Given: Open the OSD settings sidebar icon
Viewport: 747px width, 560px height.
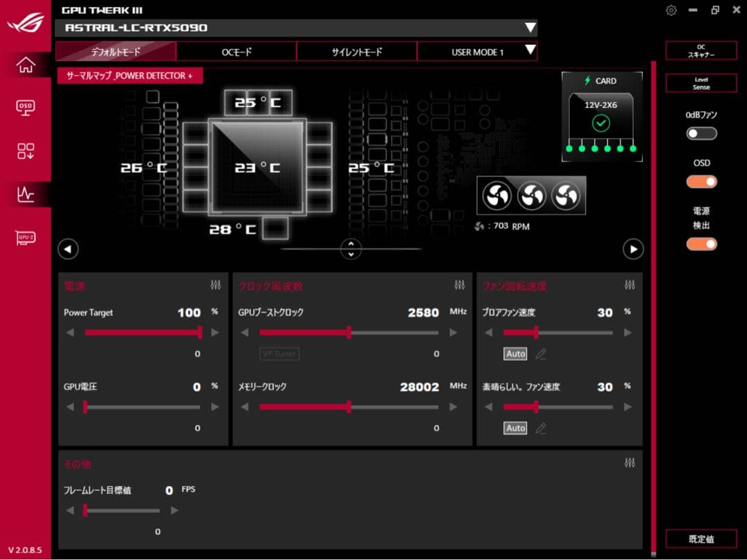Looking at the screenshot, I should (26, 106).
